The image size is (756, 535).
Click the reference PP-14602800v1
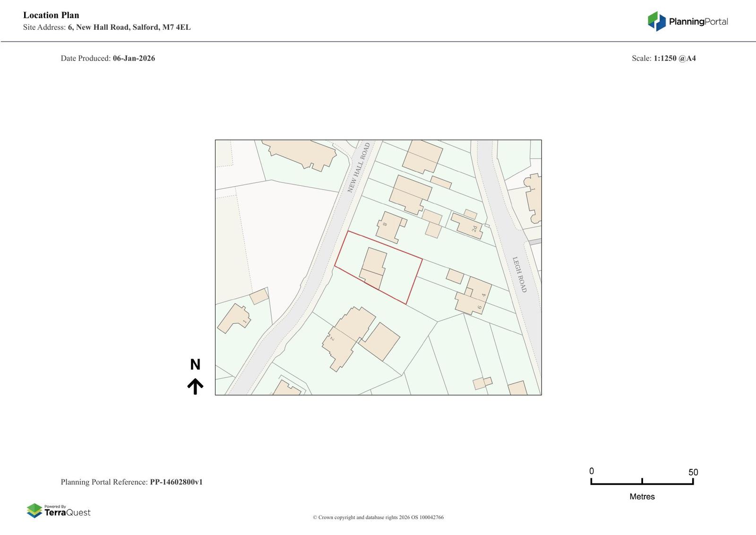176,482
